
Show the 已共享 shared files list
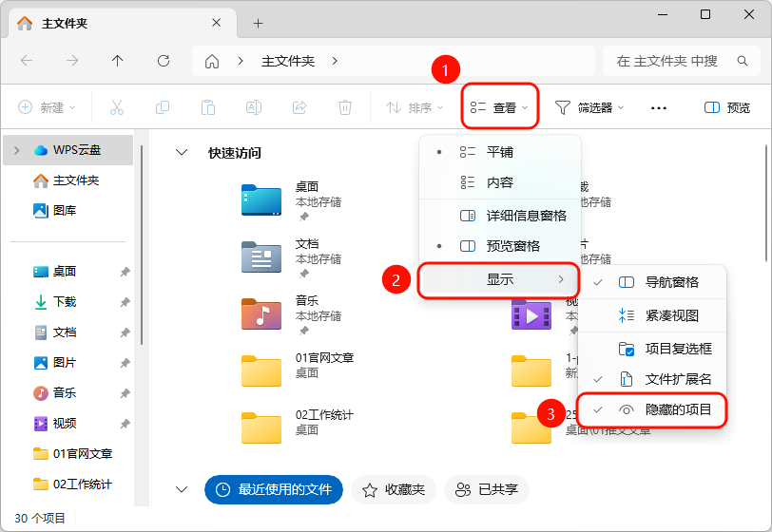pos(487,489)
